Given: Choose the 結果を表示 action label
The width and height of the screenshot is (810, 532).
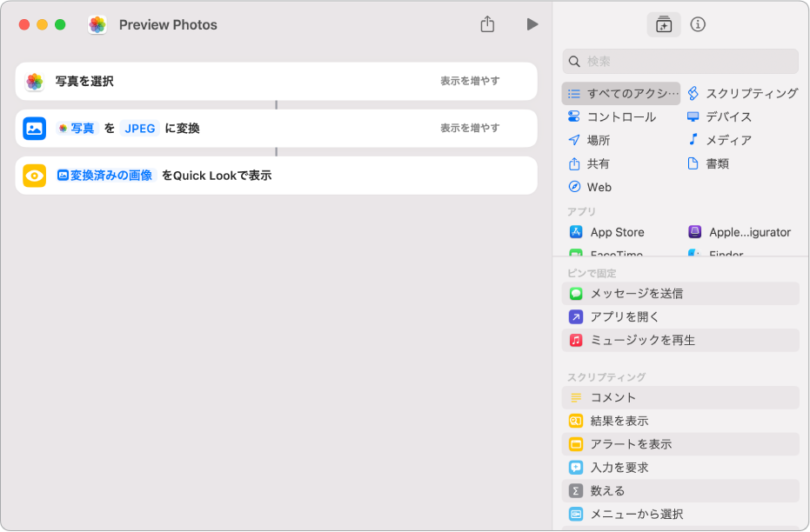Looking at the screenshot, I should click(x=619, y=421).
